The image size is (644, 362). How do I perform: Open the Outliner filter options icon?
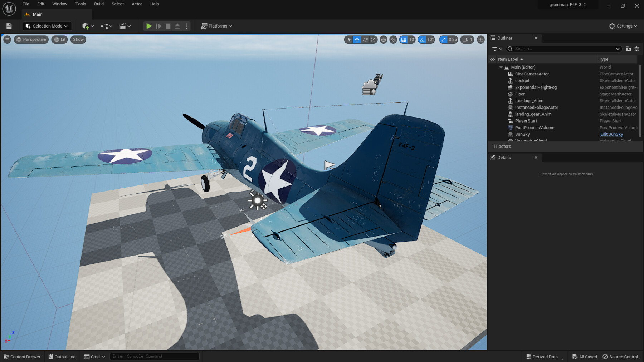497,49
